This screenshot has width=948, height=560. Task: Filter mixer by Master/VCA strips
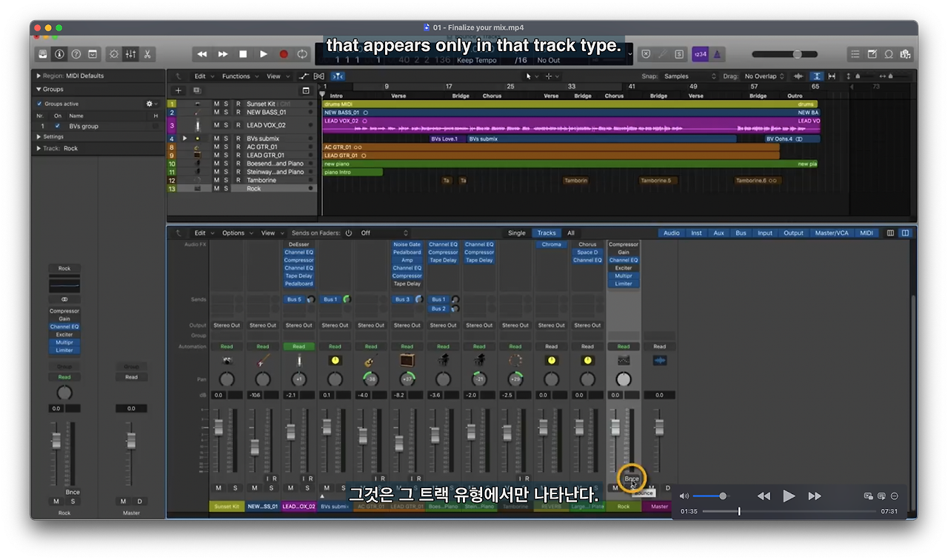832,233
